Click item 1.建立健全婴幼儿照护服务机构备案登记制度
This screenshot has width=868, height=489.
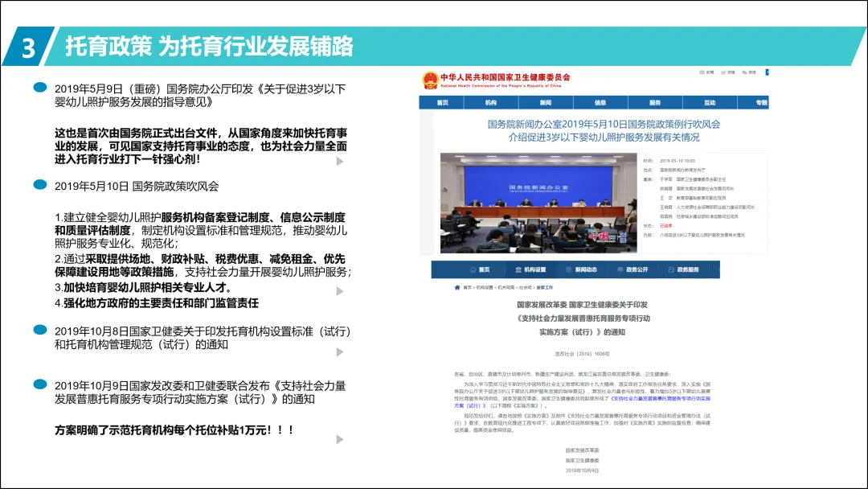pos(201,230)
